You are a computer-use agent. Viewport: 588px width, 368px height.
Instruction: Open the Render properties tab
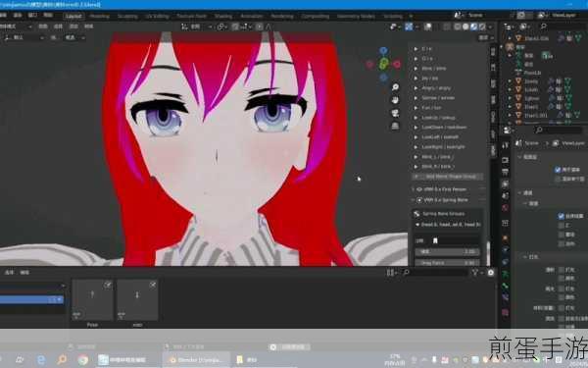click(505, 160)
